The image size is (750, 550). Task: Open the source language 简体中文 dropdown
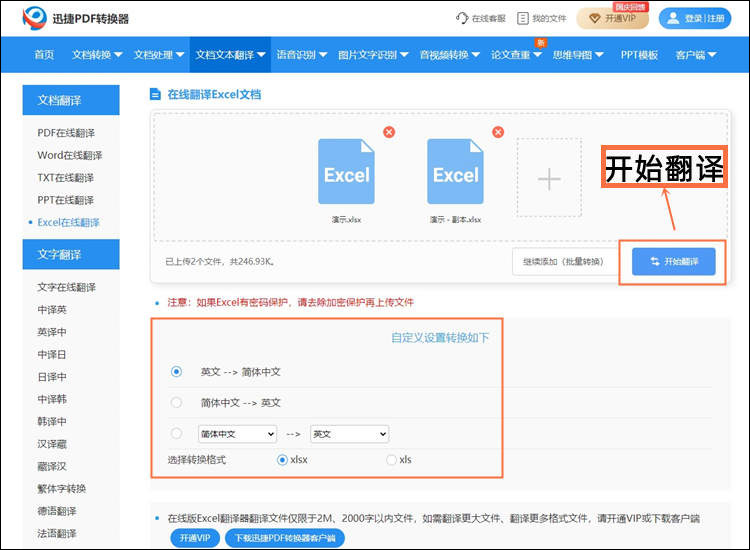pos(237,434)
